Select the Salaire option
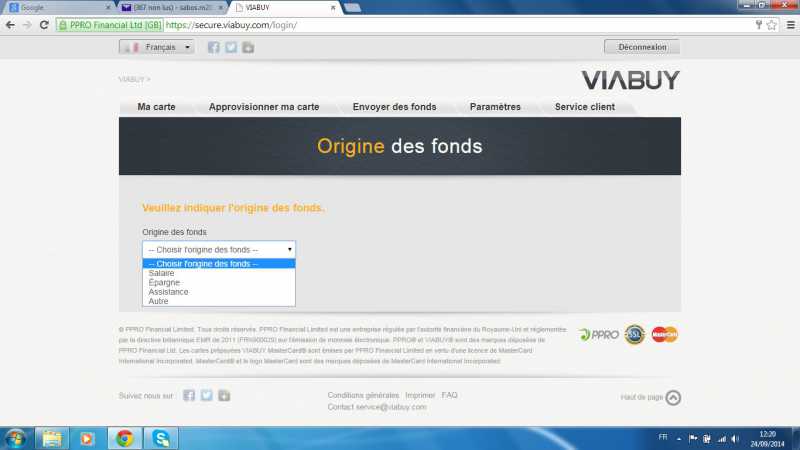 tap(219, 273)
